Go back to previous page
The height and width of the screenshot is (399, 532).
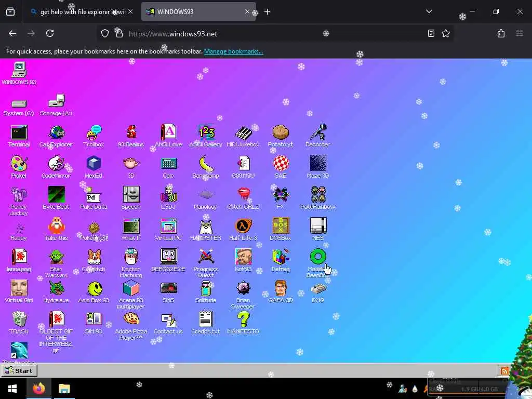[12, 33]
